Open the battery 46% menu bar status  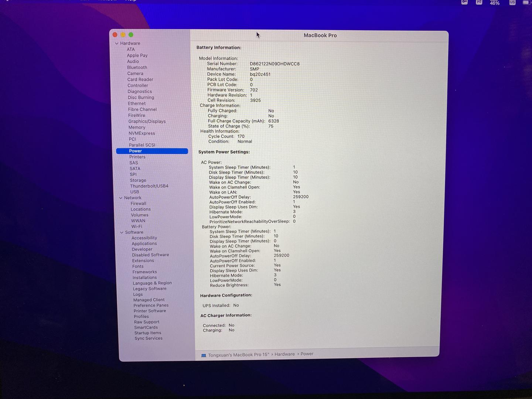pos(495,3)
